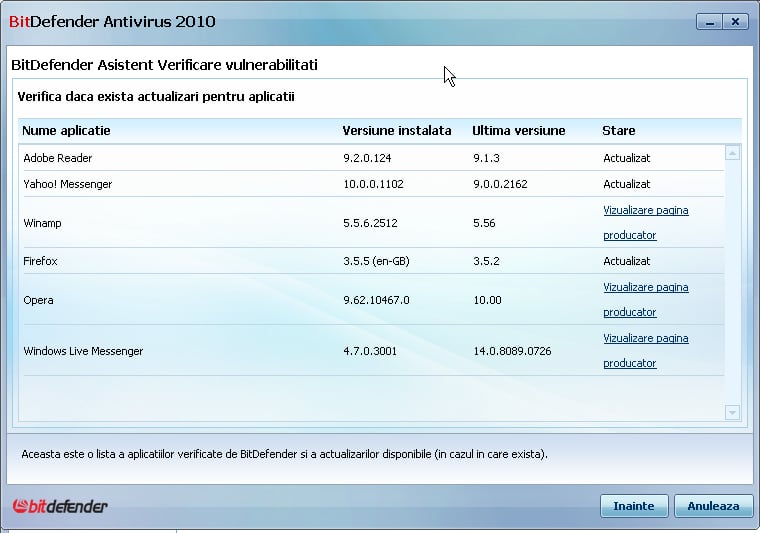Click installed version 10.0.0.1102
Viewport: 760px width, 533px height.
point(374,184)
